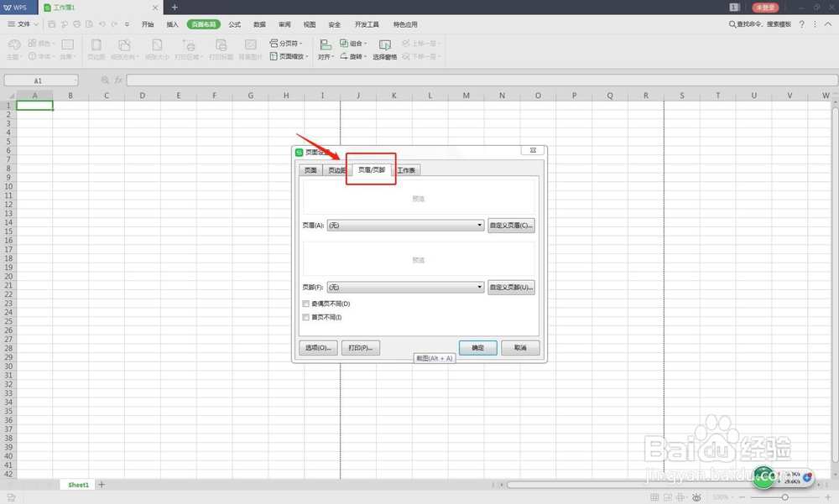Click the Save icon in quick toolbar
The image size is (839, 504).
click(x=52, y=24)
